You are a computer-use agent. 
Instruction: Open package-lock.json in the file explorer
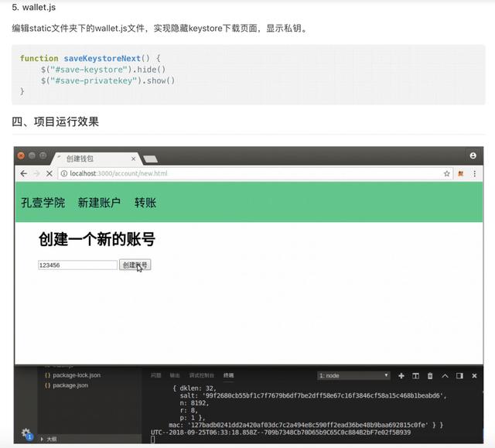73,375
